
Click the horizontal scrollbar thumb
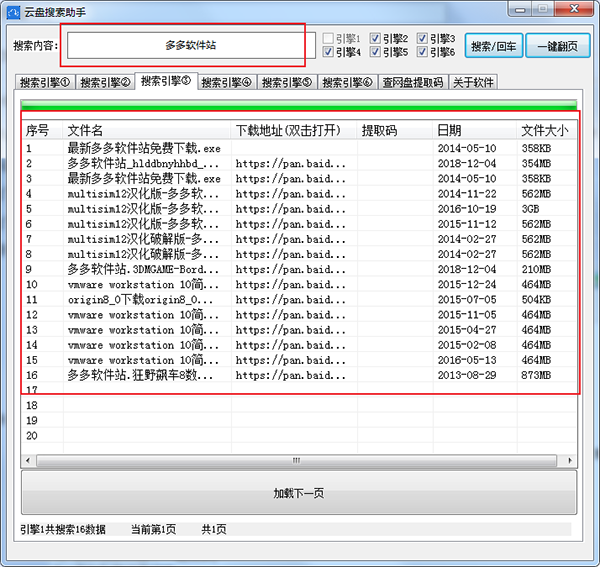(297, 460)
